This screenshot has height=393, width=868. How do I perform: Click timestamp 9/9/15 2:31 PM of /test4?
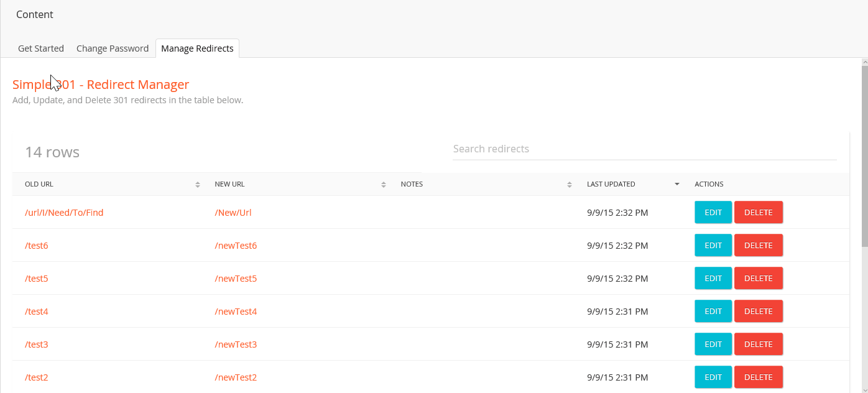(x=617, y=312)
